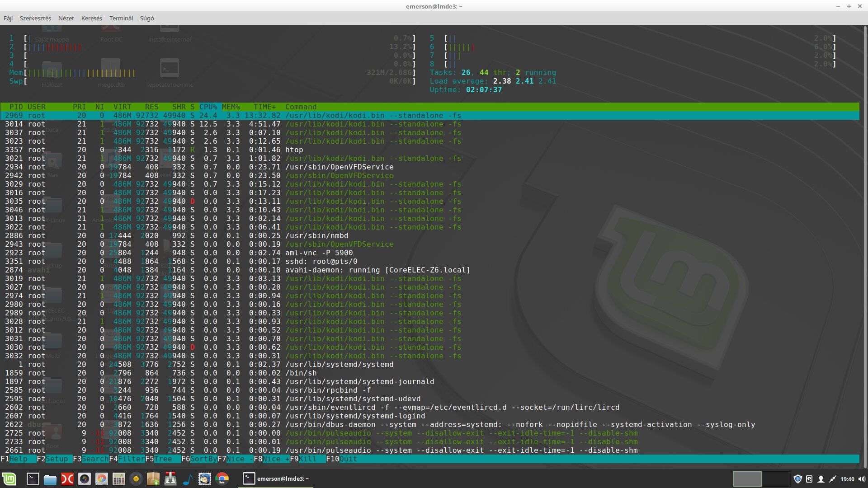Select the eventlircd process row
868x488 pixels.
pos(429,407)
